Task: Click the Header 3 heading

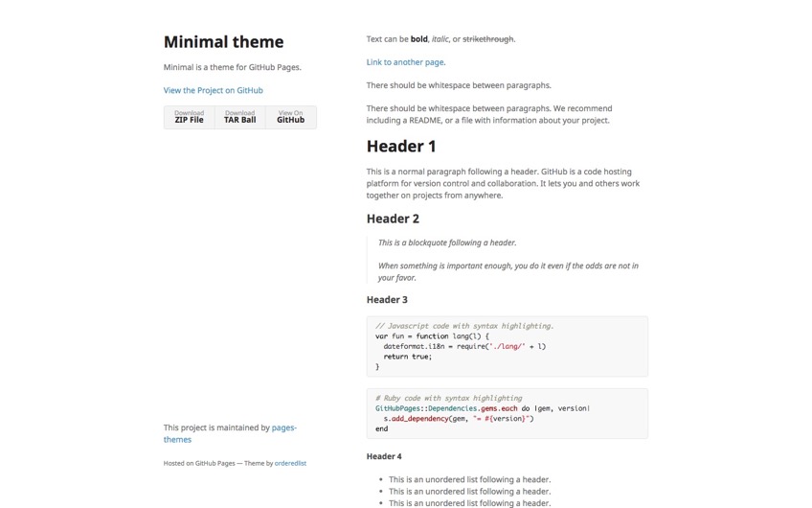Action: [387, 300]
